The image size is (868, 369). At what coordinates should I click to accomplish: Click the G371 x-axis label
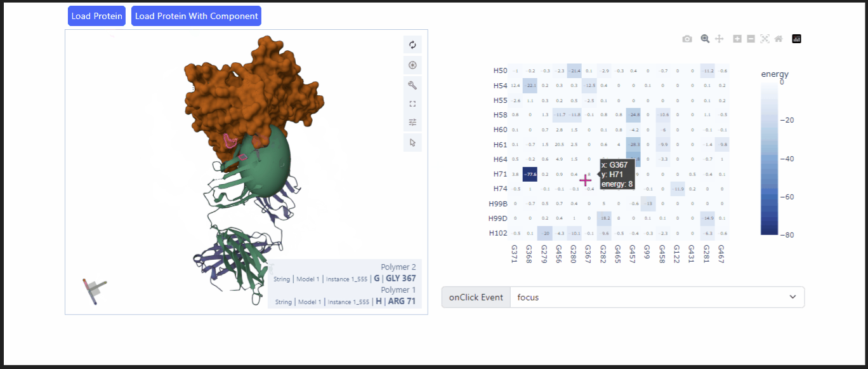[x=515, y=253]
